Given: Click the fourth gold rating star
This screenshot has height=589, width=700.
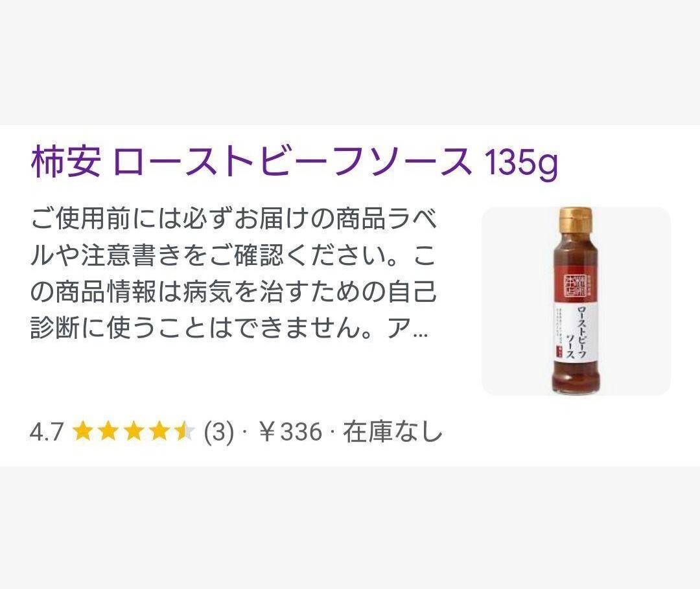Looking at the screenshot, I should pyautogui.click(x=159, y=432).
